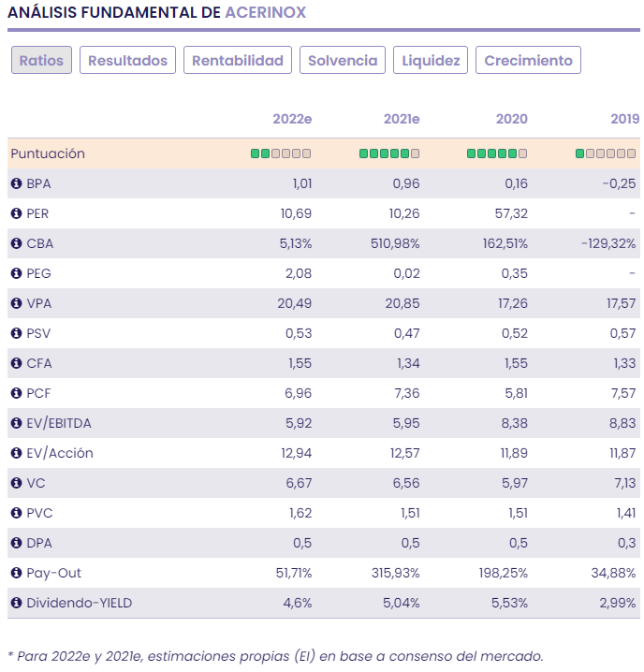Image resolution: width=644 pixels, height=672 pixels.
Task: Click the ACERINOX title link
Action: click(266, 12)
